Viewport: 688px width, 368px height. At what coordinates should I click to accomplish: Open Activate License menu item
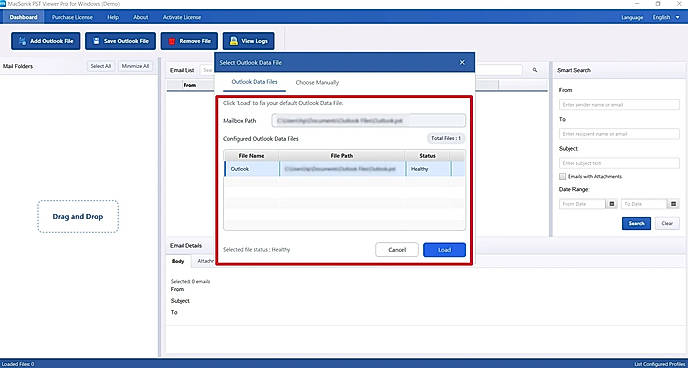(x=182, y=18)
